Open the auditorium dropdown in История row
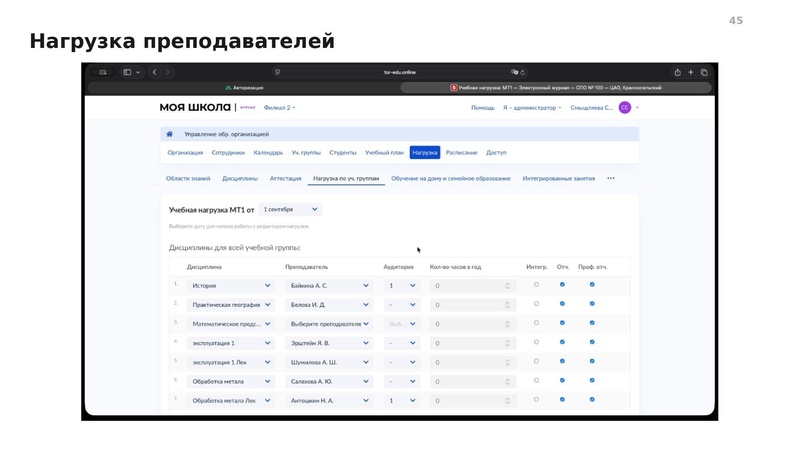 tap(402, 286)
